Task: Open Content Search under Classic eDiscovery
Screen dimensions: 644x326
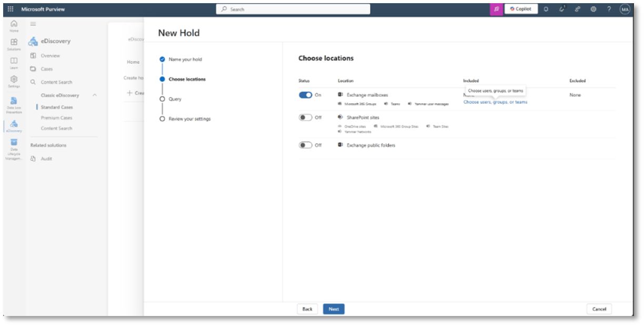Action: coord(58,128)
